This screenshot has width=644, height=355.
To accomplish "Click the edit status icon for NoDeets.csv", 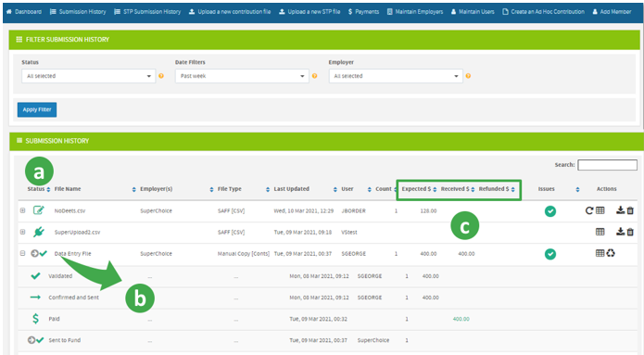I will click(38, 210).
